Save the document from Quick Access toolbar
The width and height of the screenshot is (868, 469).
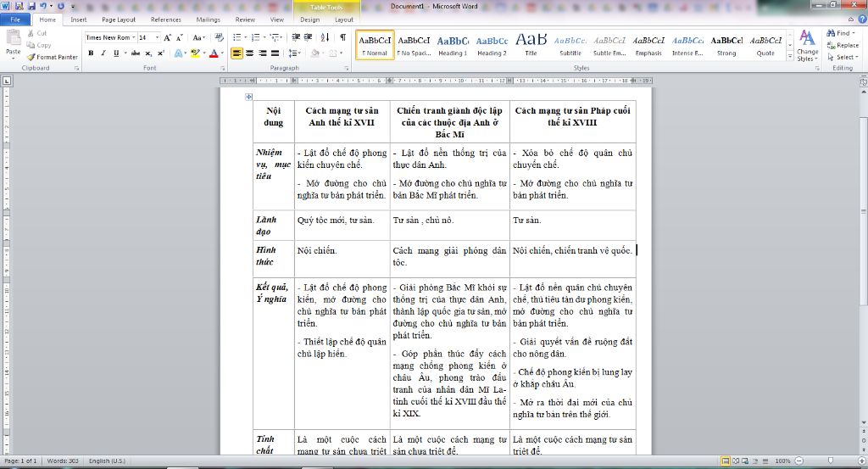31,6
